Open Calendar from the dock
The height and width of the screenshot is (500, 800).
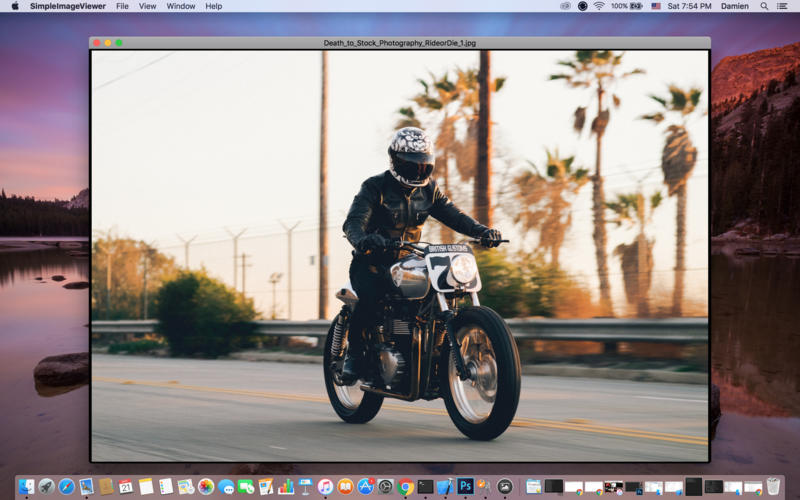coord(126,487)
